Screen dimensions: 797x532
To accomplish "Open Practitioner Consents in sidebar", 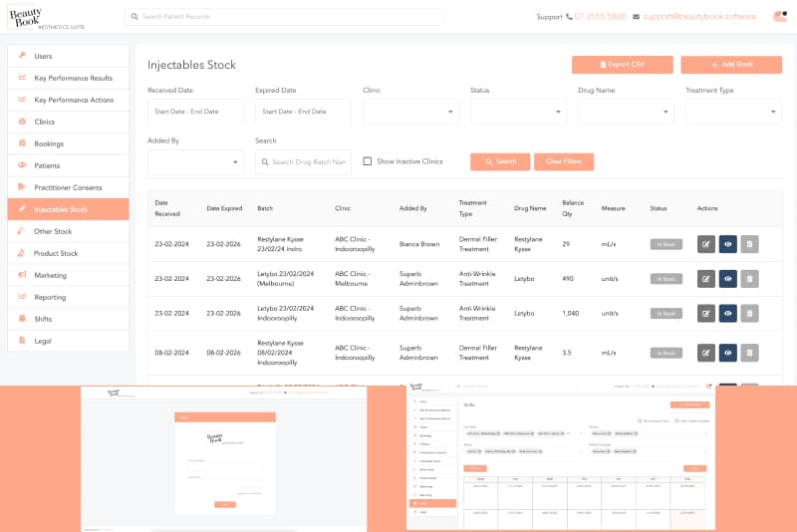I will coord(68,187).
